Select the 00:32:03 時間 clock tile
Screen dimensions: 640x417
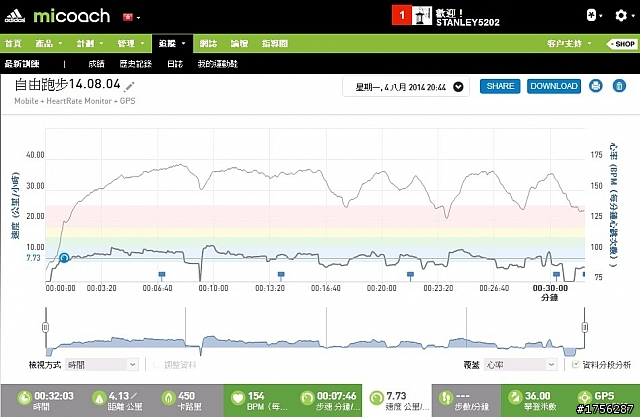click(x=45, y=400)
